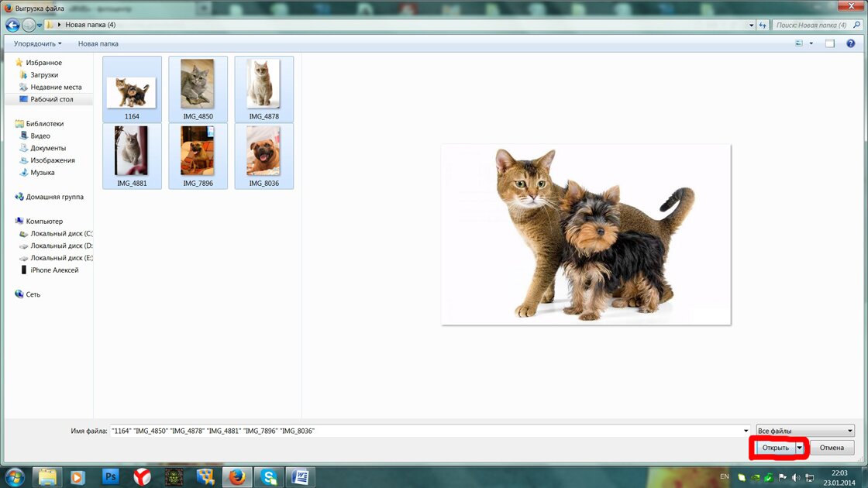The image size is (868, 488).
Task: Open the Загрузки favorites folder
Action: 44,75
